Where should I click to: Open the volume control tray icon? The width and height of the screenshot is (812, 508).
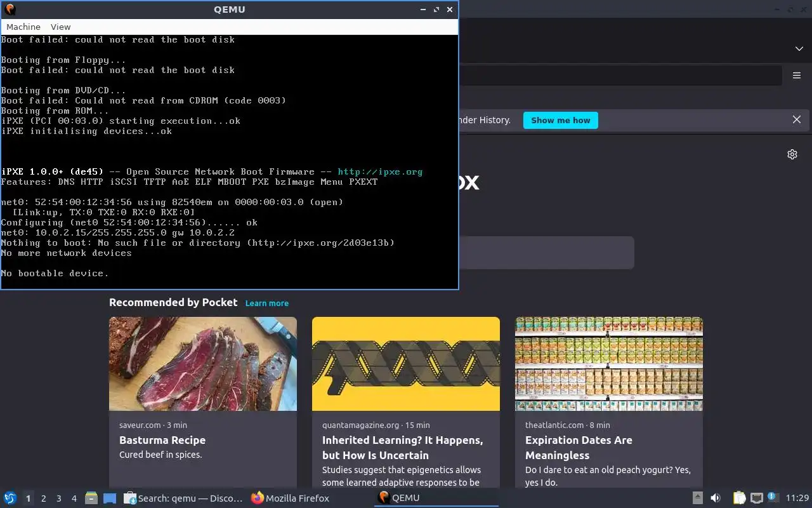pyautogui.click(x=716, y=498)
